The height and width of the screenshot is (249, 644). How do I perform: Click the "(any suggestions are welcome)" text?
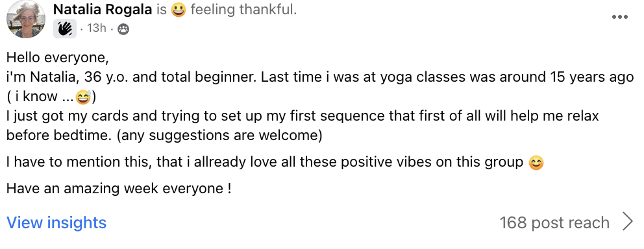coord(219,136)
